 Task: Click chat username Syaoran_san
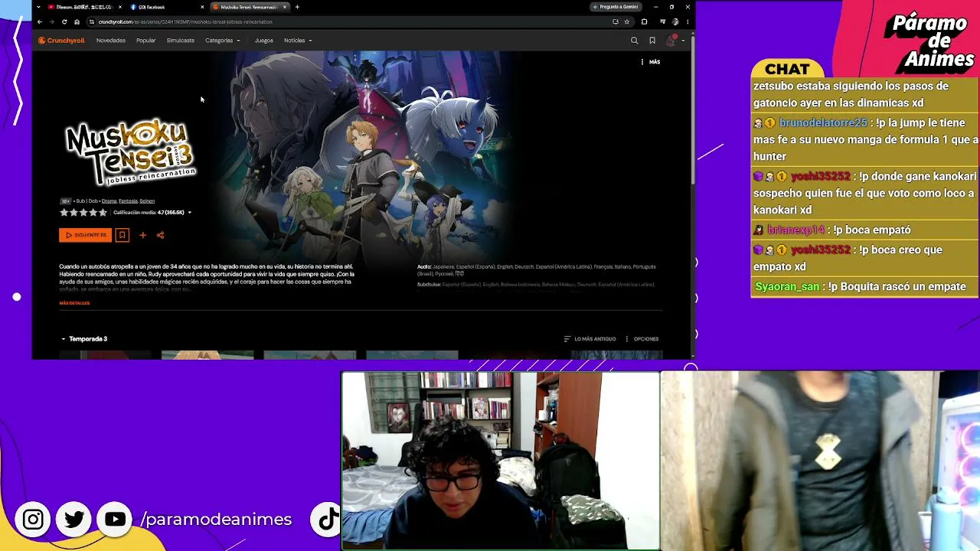pyautogui.click(x=787, y=286)
